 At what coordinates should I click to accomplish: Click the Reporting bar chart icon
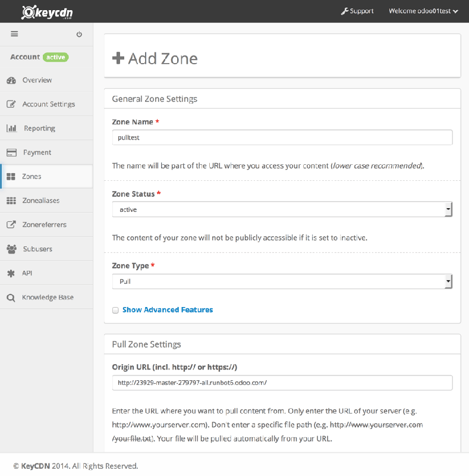click(11, 129)
